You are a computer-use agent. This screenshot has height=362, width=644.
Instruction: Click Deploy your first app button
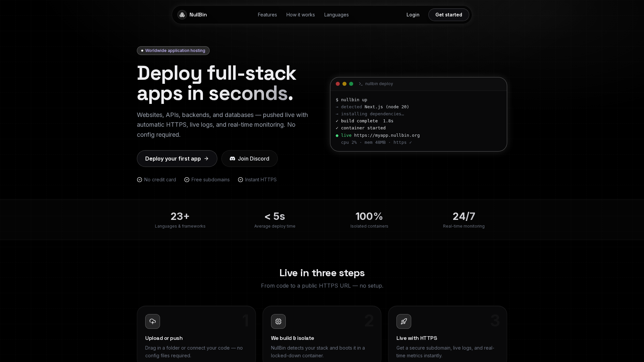[x=177, y=159]
